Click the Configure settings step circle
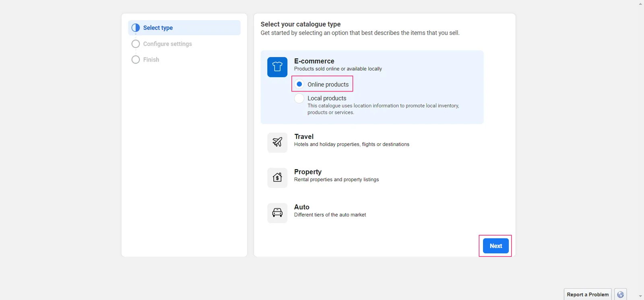 (136, 44)
